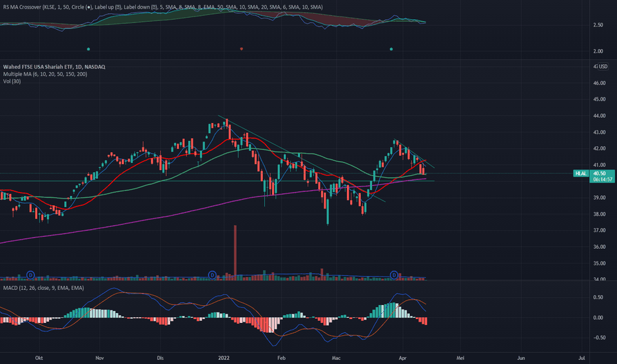Click the Jul label on time axis
Viewport: 617px width, 364px height.
pos(581,357)
